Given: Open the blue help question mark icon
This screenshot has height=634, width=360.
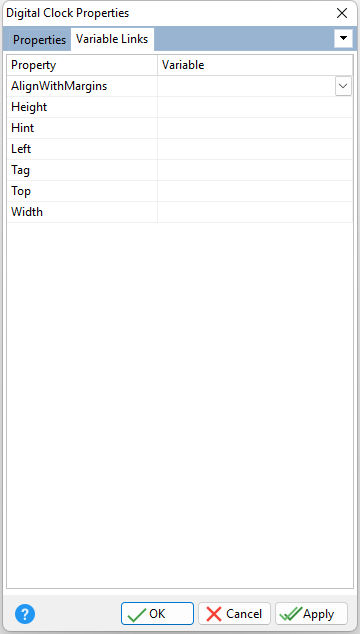Looking at the screenshot, I should pos(25,614).
